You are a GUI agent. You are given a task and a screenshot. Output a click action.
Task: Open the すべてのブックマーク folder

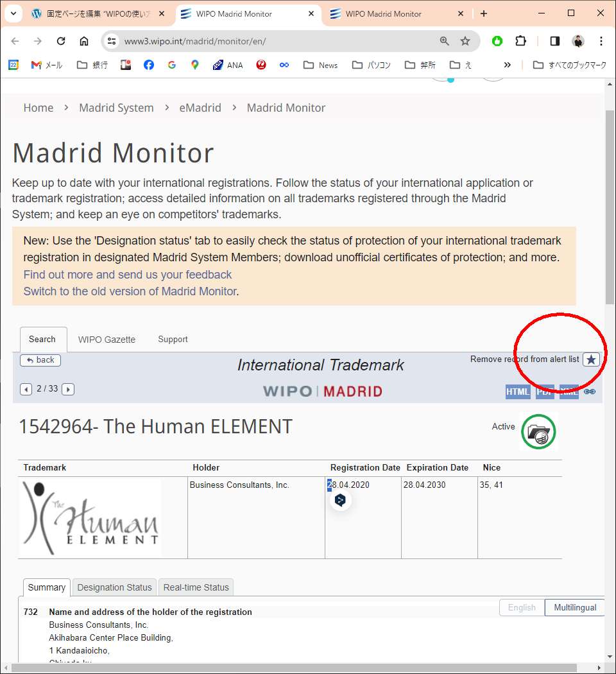pos(569,65)
